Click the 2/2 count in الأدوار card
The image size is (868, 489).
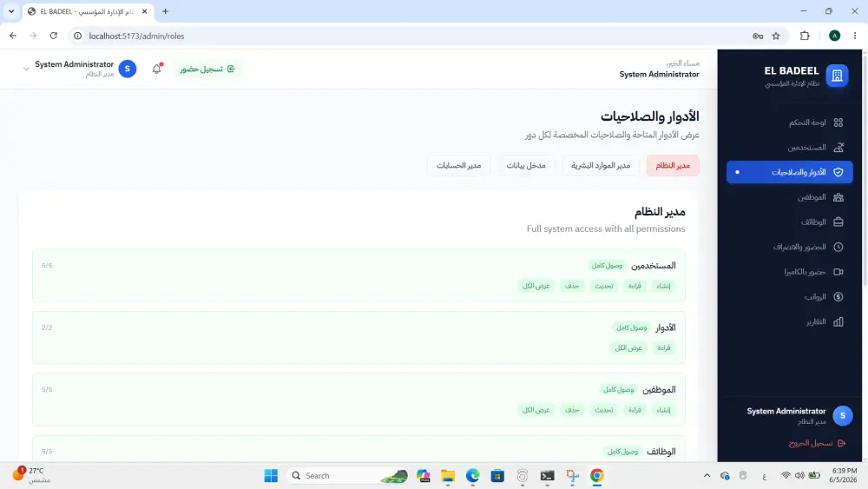47,327
